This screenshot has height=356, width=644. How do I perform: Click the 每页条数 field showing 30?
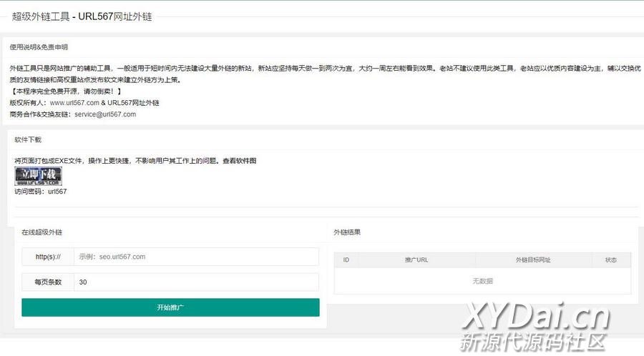point(195,282)
